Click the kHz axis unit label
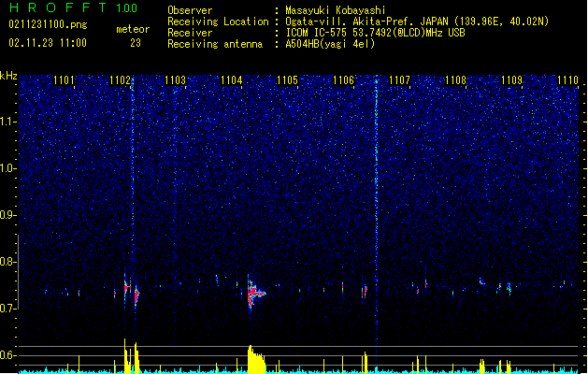This screenshot has width=588, height=374. [8, 76]
